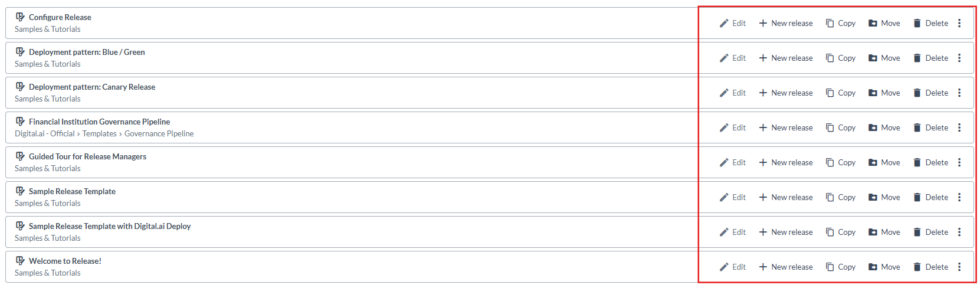Click Copy icon for Sample Release Template
This screenshot has width=980, height=288.
(x=830, y=198)
